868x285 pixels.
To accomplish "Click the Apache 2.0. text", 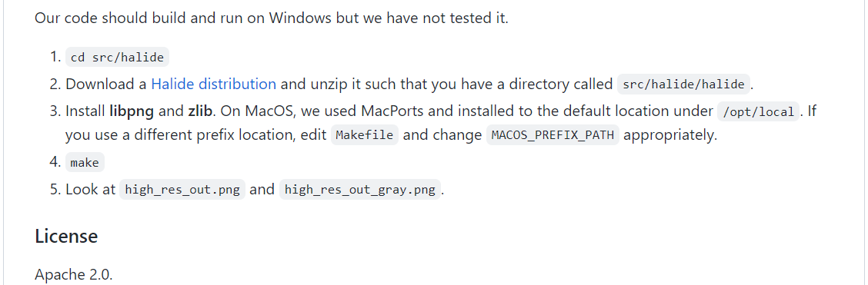I will point(74,274).
